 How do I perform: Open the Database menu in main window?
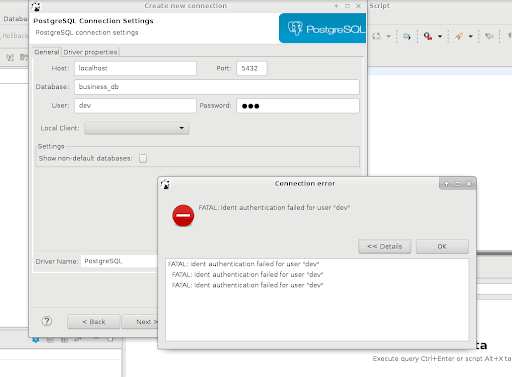click(x=15, y=19)
